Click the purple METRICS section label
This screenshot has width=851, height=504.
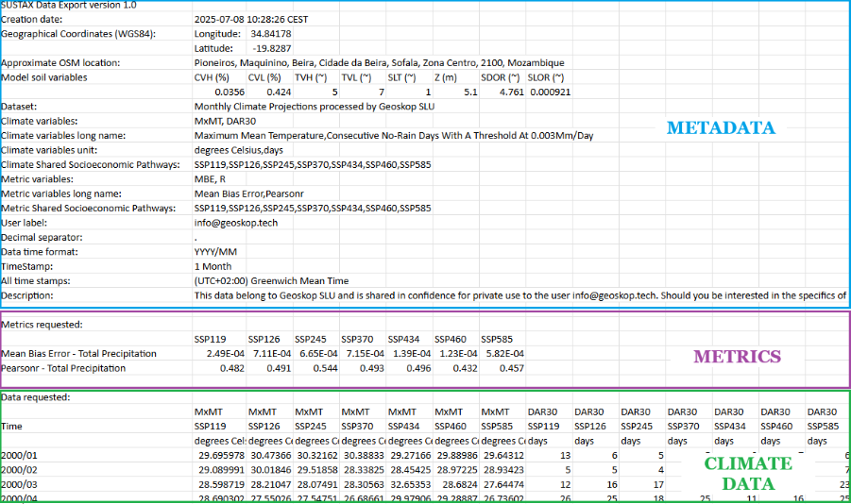[737, 357]
